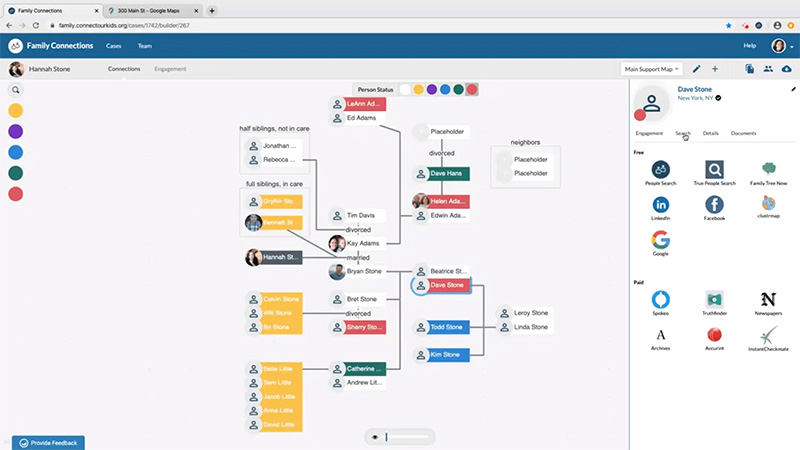Select the yellow color circle in left sidebar

pyautogui.click(x=16, y=111)
